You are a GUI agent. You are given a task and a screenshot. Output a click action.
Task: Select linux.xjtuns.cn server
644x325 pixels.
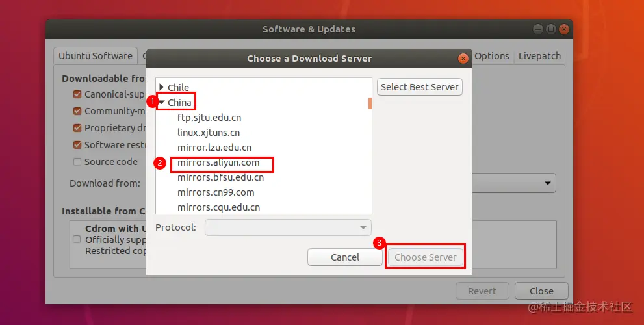[208, 133]
